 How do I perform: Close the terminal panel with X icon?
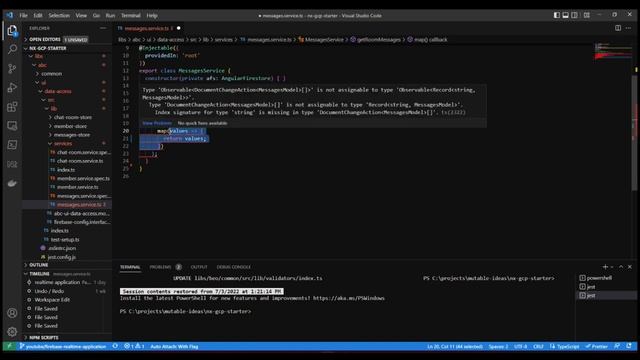pos(630,267)
